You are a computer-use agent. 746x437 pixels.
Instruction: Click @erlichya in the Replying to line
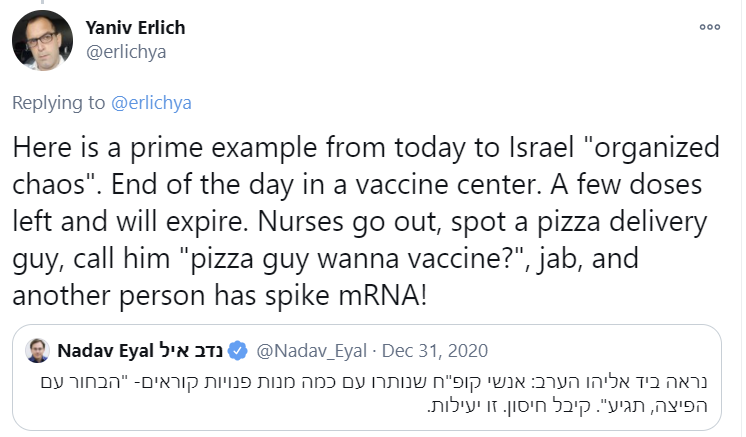click(x=152, y=102)
